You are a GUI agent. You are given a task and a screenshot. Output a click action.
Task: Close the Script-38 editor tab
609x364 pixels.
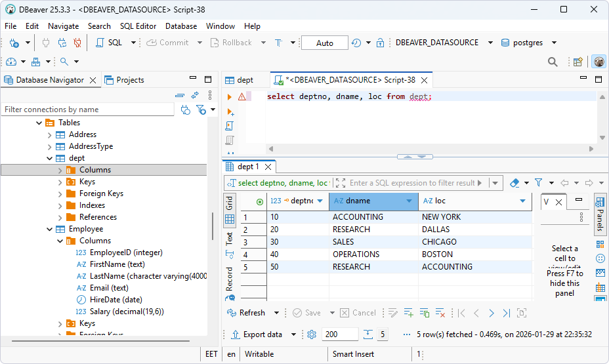click(x=425, y=80)
